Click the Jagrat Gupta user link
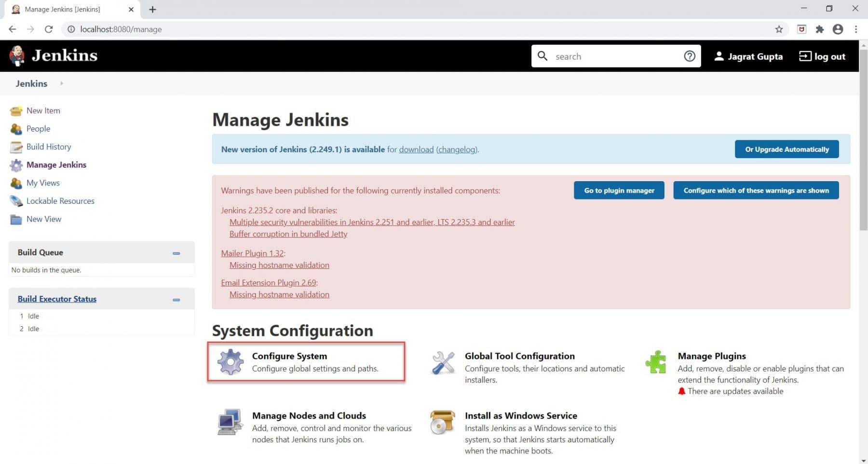 755,56
